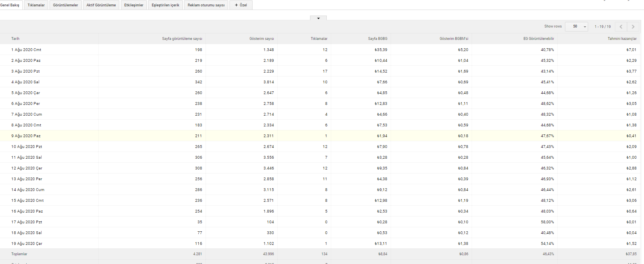Select the row 8 Ağu 2020 Cmt
The height and width of the screenshot is (264, 644).
(320, 125)
